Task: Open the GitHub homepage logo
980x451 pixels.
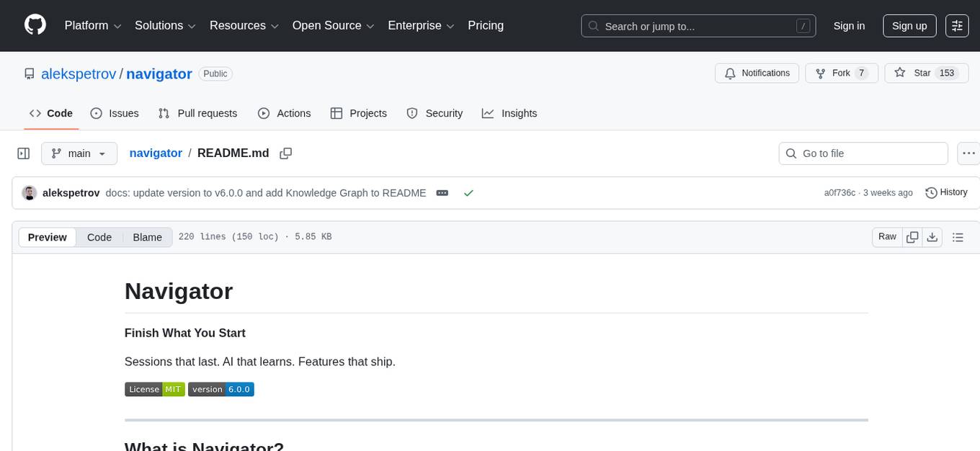Action: point(35,25)
